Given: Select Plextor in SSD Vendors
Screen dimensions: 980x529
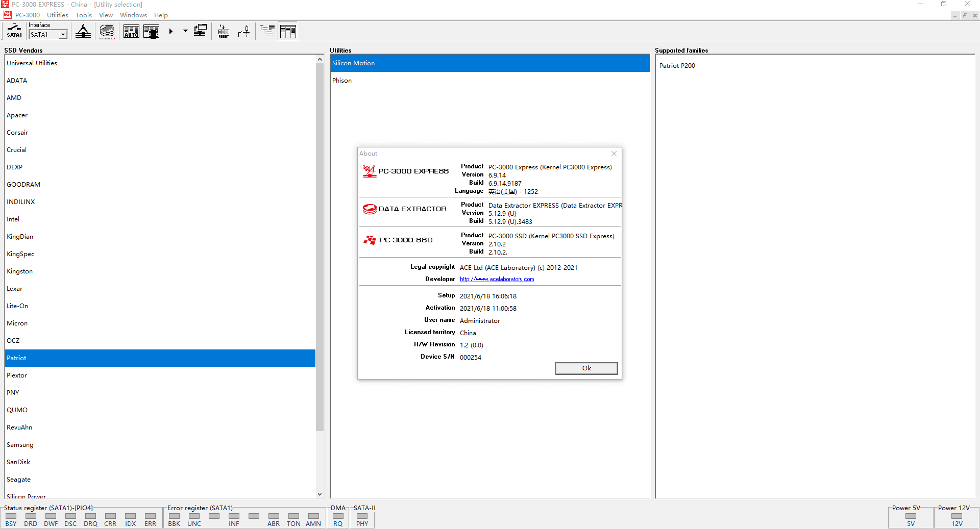Looking at the screenshot, I should pyautogui.click(x=160, y=375).
